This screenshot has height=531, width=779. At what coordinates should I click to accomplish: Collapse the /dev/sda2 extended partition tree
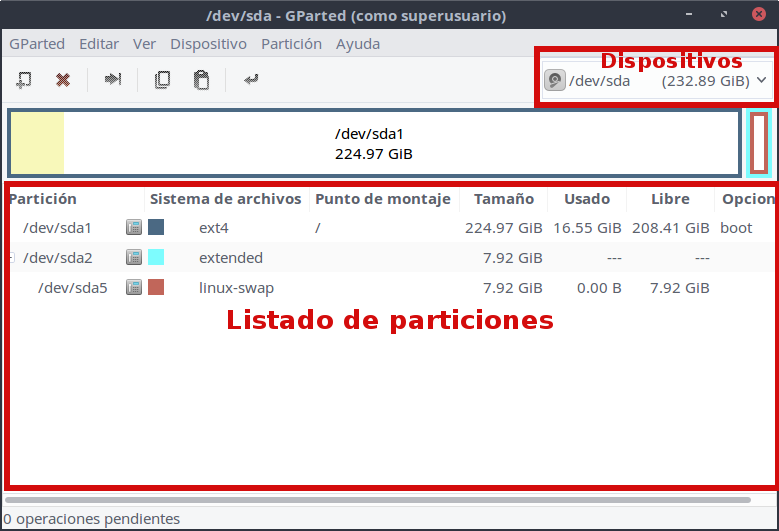[11, 258]
